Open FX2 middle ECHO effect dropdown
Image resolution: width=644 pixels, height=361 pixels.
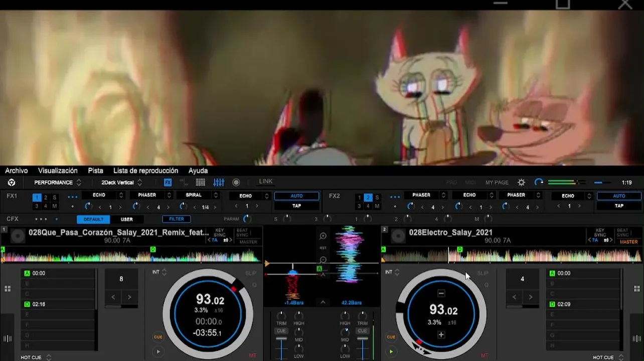point(473,195)
